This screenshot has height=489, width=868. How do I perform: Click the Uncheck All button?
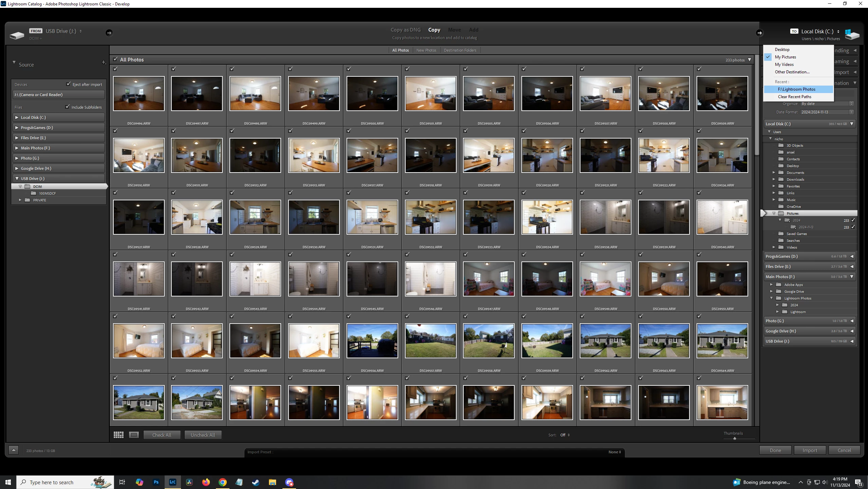[203, 435]
